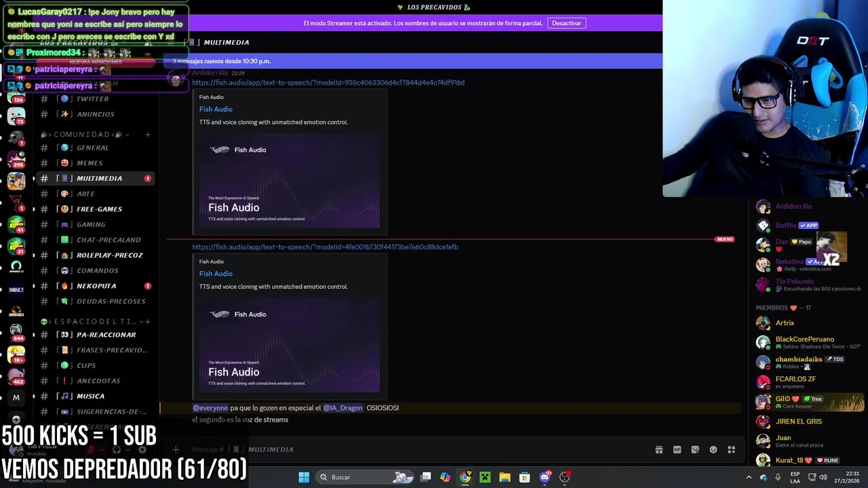Open the CHAT-PRECALAND channel
This screenshot has height=488, width=868.
95,240
